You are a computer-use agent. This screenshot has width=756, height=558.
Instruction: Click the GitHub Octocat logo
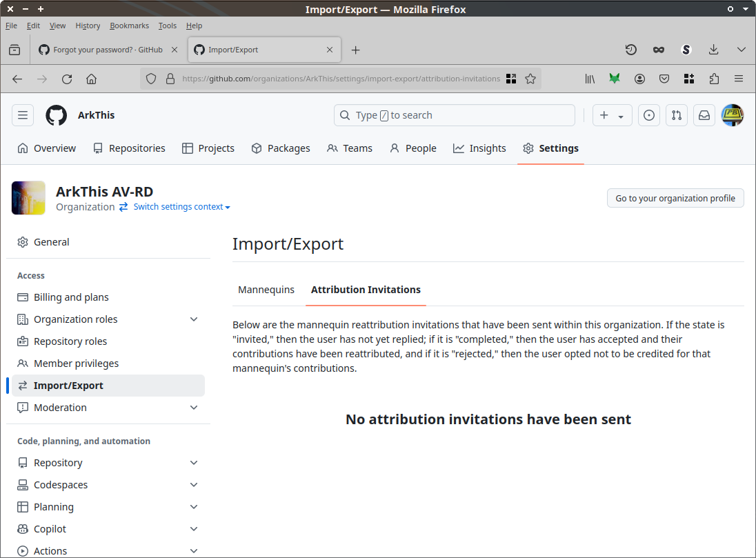(x=57, y=115)
